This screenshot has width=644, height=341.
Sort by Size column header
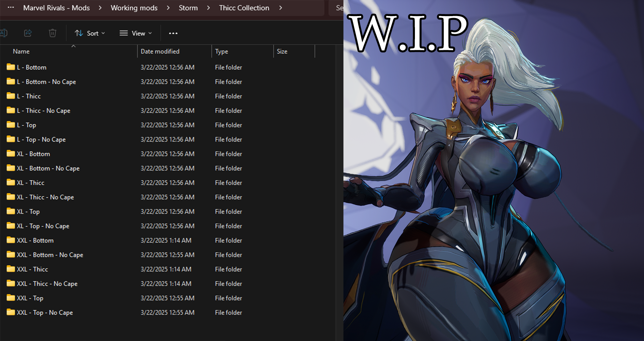click(x=282, y=51)
